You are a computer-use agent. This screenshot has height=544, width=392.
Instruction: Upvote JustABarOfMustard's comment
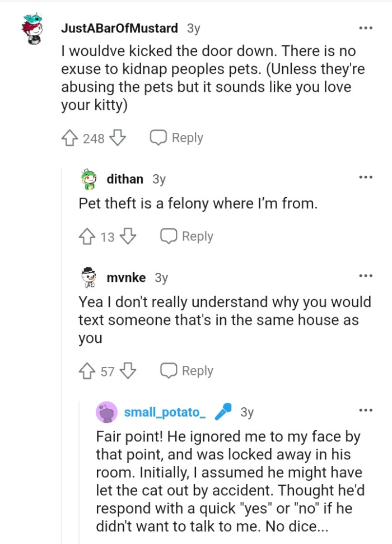[x=69, y=138]
